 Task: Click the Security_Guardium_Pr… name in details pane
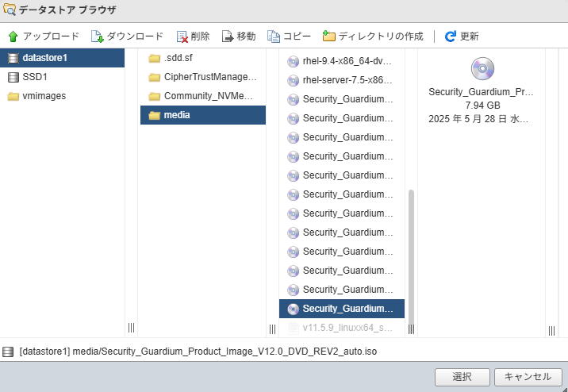[x=481, y=92]
